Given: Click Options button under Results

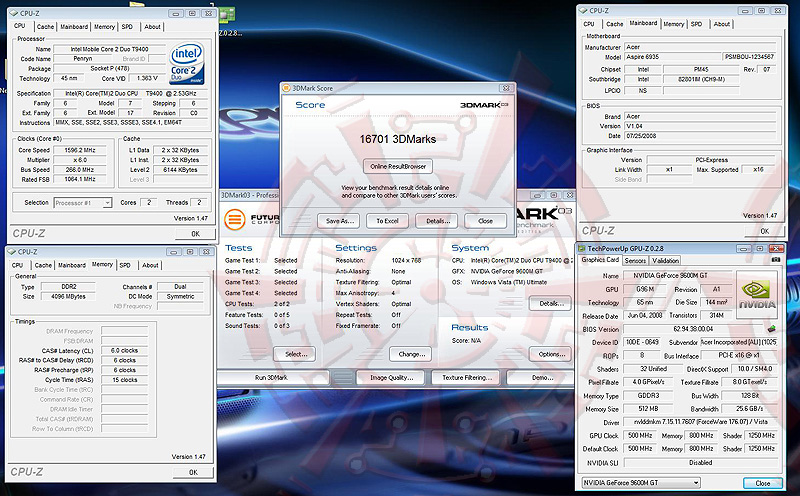Looking at the screenshot, I should tap(551, 354).
